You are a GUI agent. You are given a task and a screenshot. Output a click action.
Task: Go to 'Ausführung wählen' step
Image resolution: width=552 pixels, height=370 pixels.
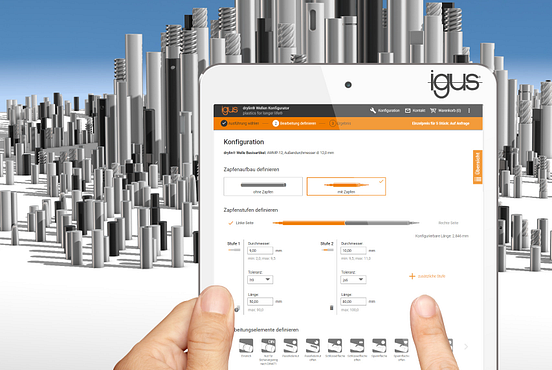coord(240,124)
